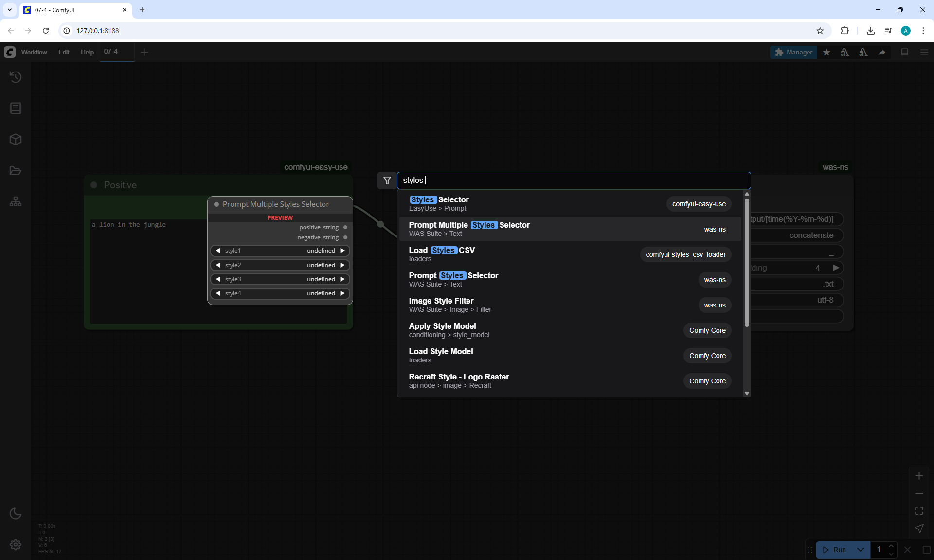This screenshot has height=560, width=934.
Task: Click the styles search input field
Action: coord(574,181)
